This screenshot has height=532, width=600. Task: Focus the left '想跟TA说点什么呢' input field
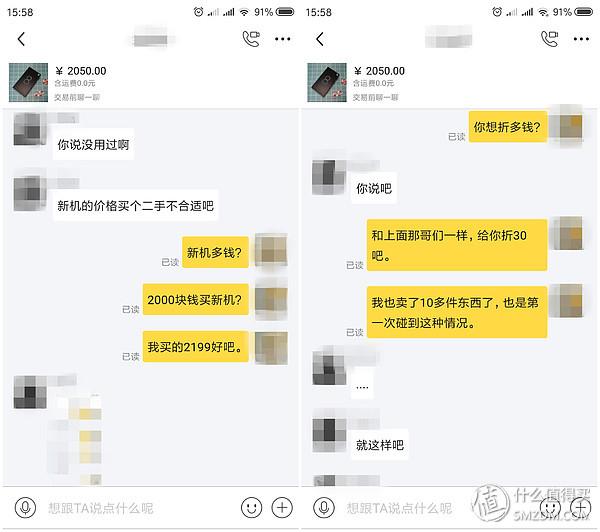click(138, 508)
